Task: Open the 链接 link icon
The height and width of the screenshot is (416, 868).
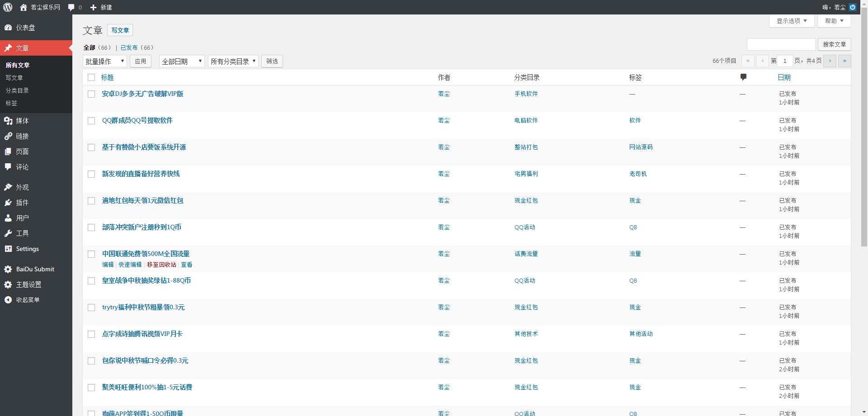Action: [x=8, y=136]
